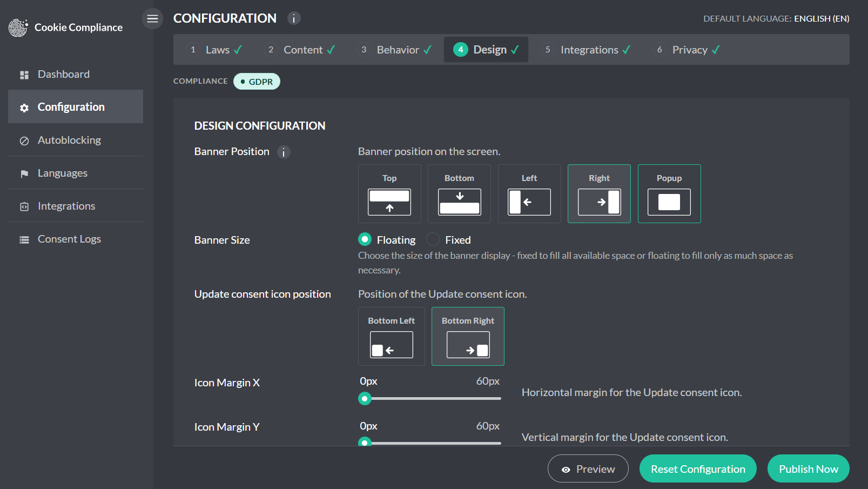Viewport: 868px width, 489px height.
Task: Set consent icon to Bottom Left
Action: click(x=392, y=336)
